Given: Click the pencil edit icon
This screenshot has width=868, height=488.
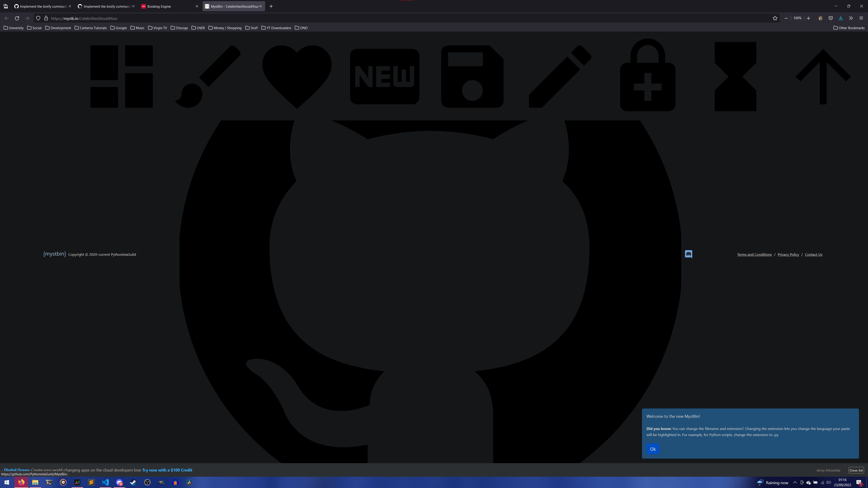Looking at the screenshot, I should tap(560, 76).
